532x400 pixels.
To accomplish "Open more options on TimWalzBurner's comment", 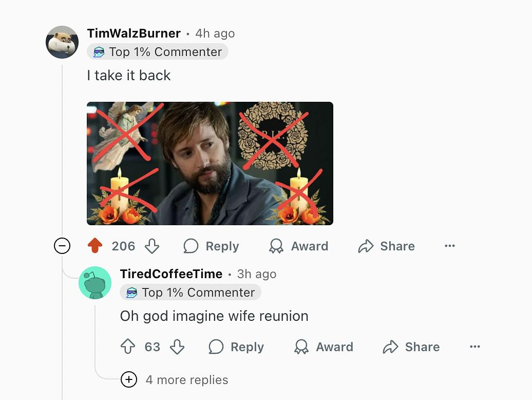I will 450,246.
